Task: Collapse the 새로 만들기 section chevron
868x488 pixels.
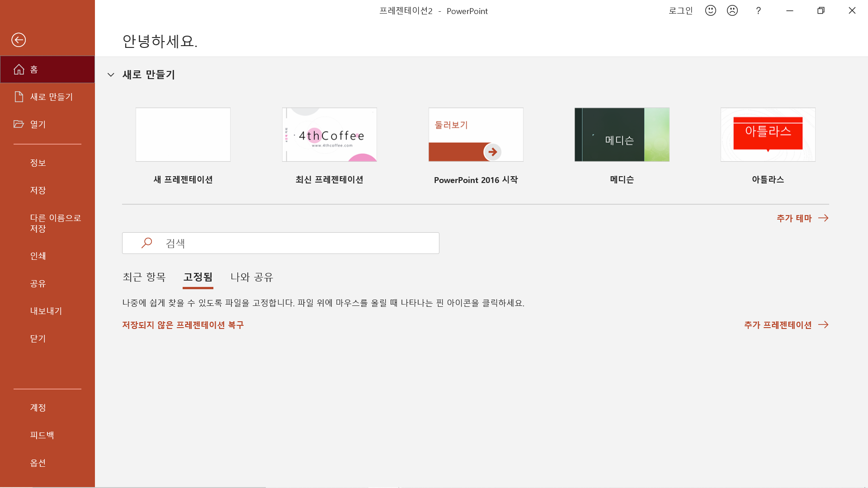Action: point(111,75)
